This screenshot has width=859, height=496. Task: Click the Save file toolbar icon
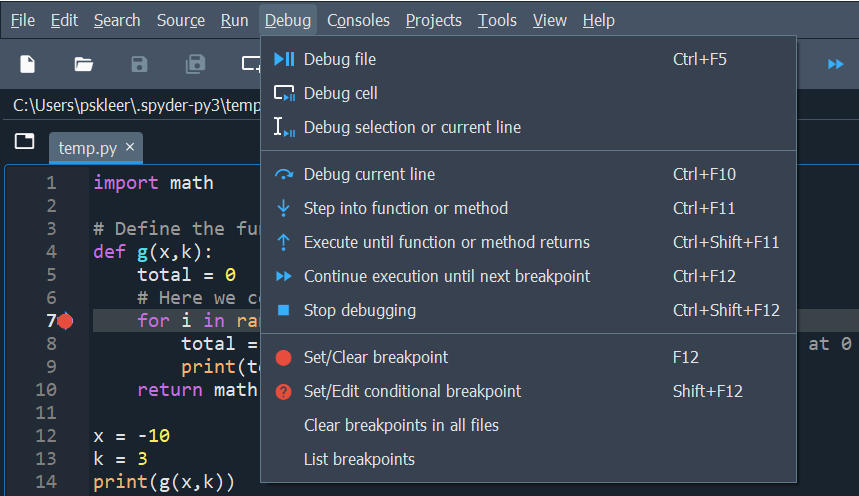(x=139, y=64)
